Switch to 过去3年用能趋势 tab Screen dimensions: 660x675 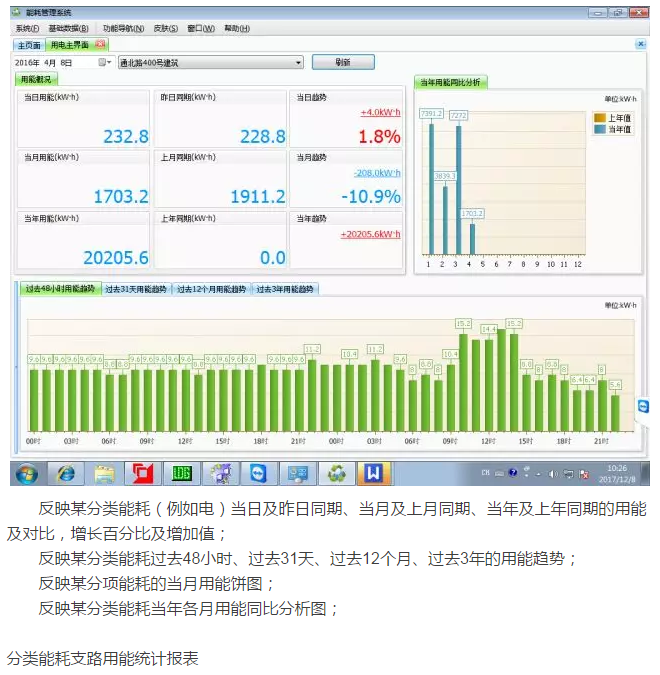pos(285,289)
